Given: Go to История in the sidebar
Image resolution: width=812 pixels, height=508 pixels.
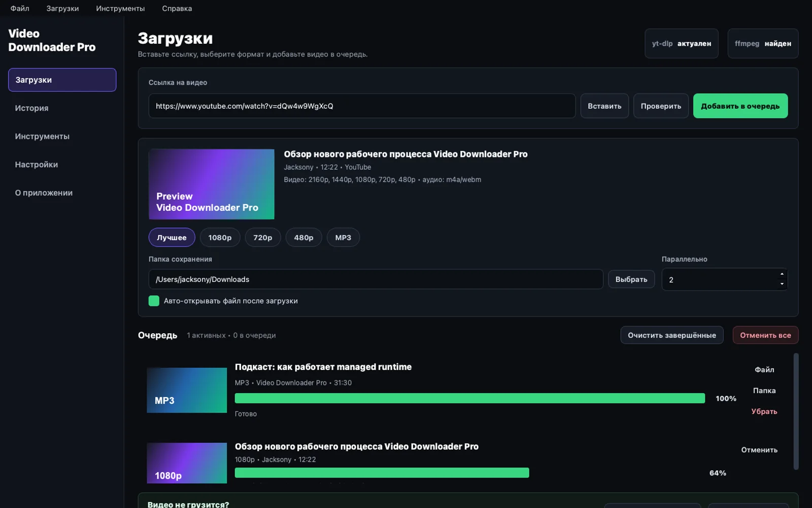Looking at the screenshot, I should pos(62,108).
